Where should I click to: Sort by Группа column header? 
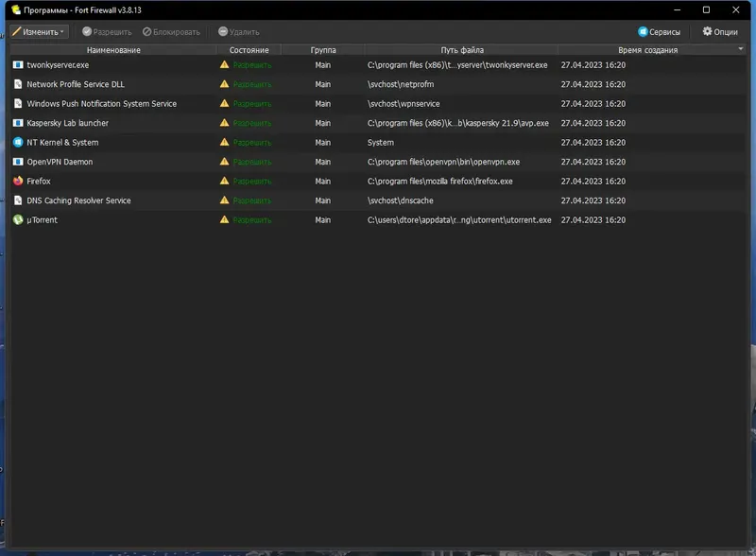coord(322,50)
